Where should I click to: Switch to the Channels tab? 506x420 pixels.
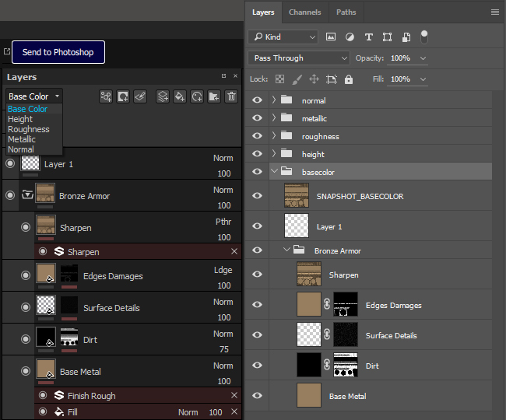click(304, 12)
